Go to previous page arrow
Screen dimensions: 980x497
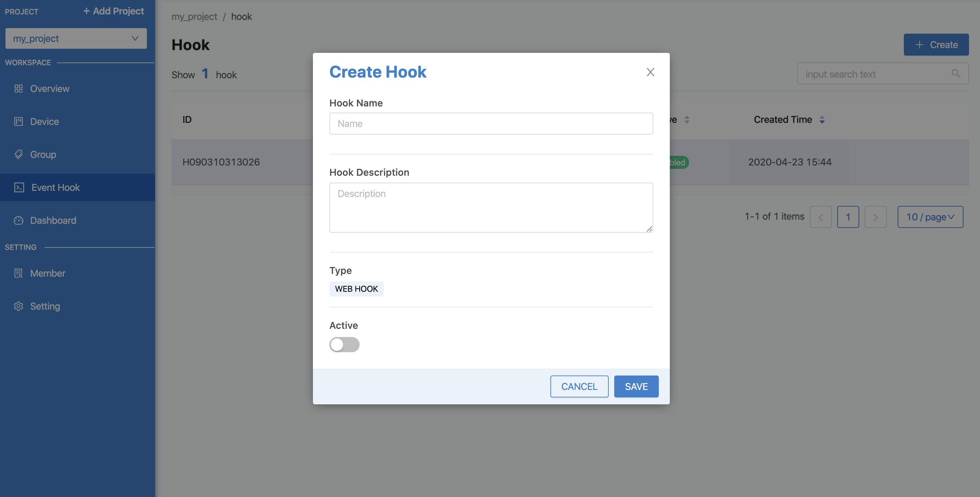[820, 217]
